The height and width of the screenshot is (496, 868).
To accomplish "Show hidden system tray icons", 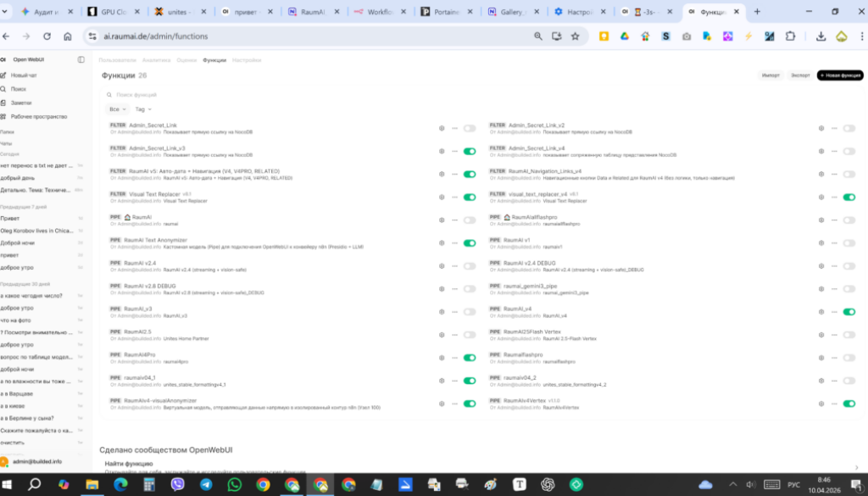I will [x=733, y=484].
